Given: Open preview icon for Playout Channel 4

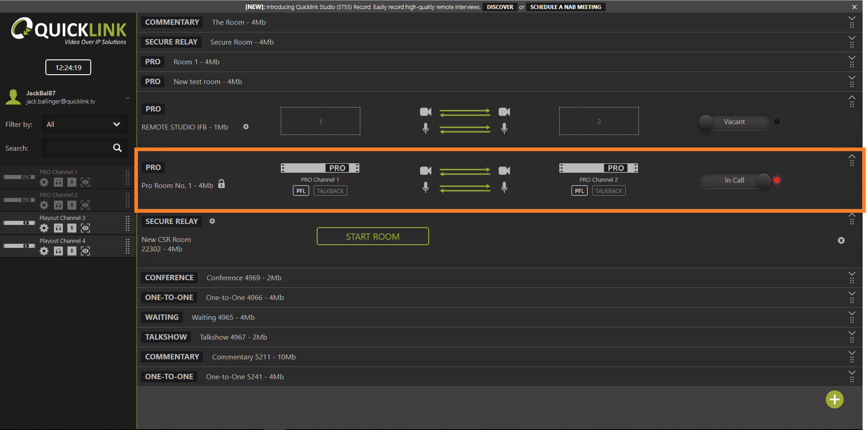Looking at the screenshot, I should pyautogui.click(x=85, y=251).
